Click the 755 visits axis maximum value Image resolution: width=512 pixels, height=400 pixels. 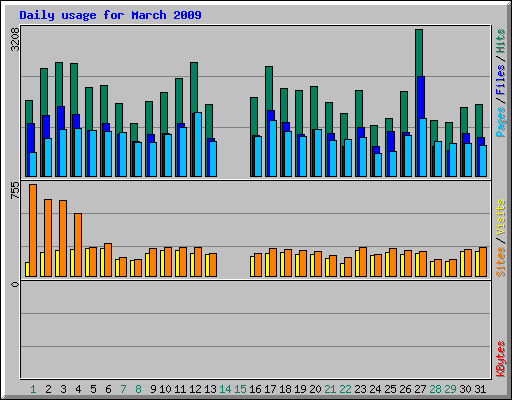(15, 191)
